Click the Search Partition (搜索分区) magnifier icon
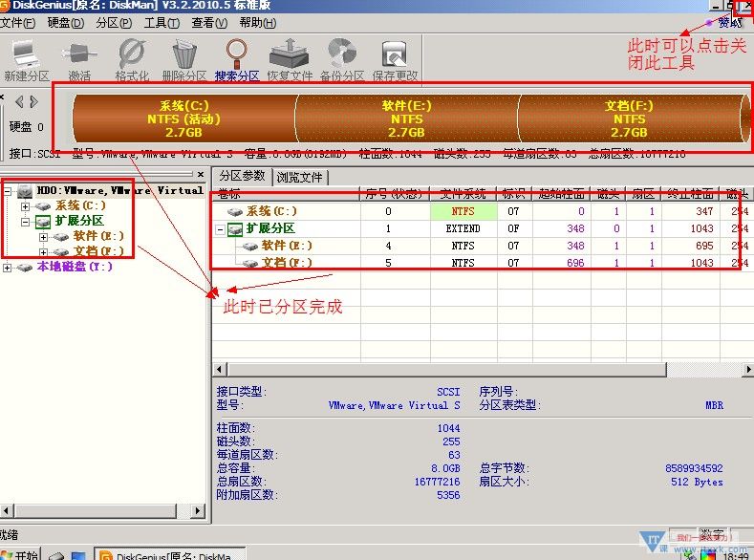 pyautogui.click(x=237, y=54)
